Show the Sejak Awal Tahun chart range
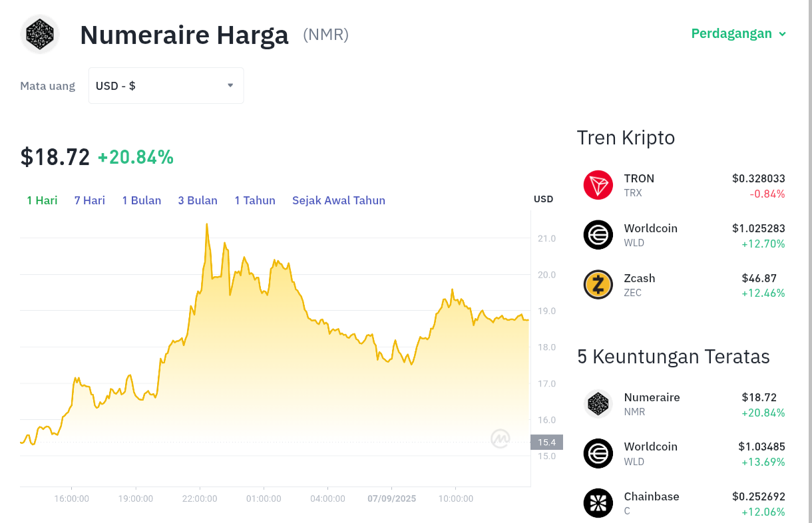Viewport: 812px width, 523px height. 339,200
